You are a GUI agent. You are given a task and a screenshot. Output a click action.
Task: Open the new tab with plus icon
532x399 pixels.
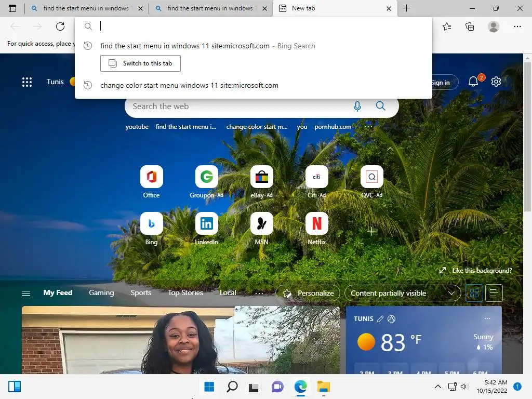pos(406,8)
